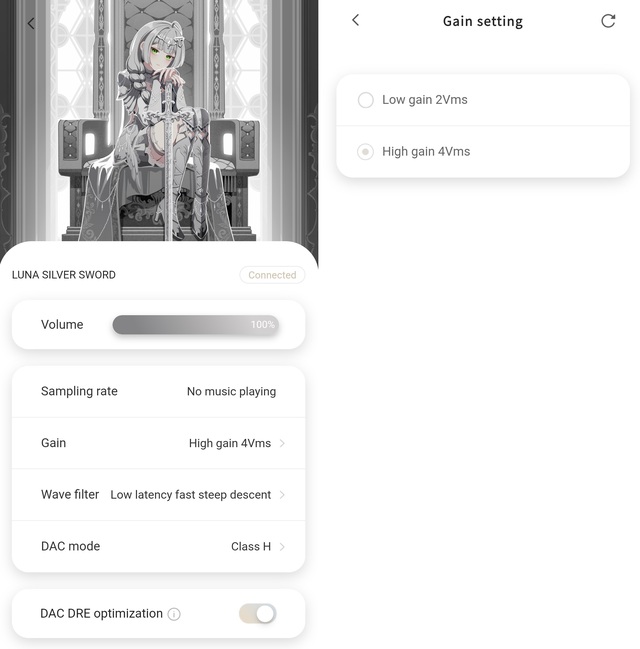Tap the LUNA SILVER SWORD device name
640x649 pixels.
[x=64, y=275]
